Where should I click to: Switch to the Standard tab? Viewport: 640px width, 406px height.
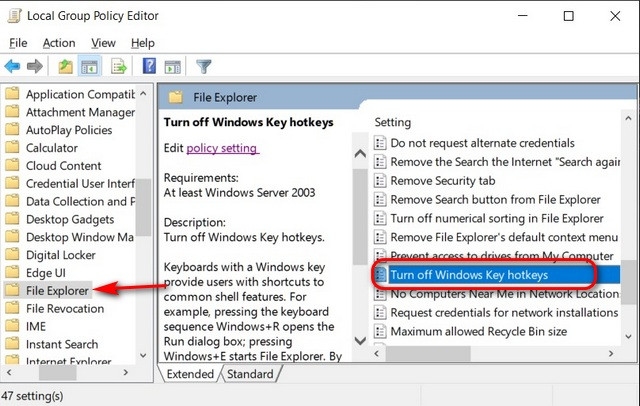point(250,374)
